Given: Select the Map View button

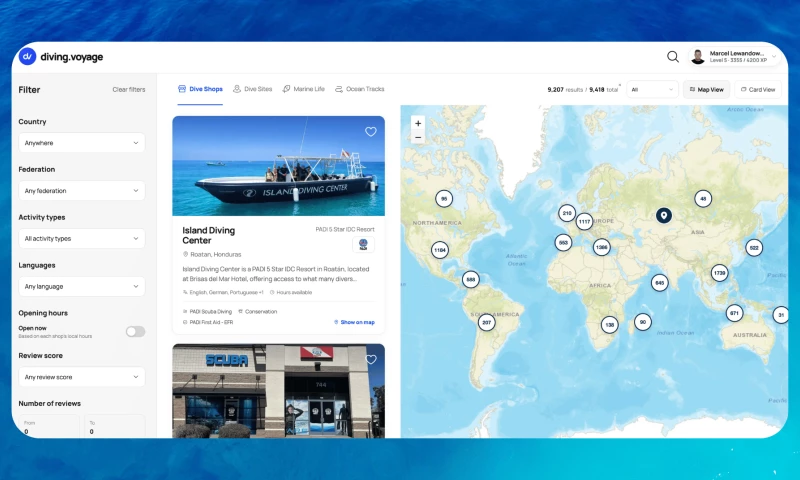Looking at the screenshot, I should point(707,89).
